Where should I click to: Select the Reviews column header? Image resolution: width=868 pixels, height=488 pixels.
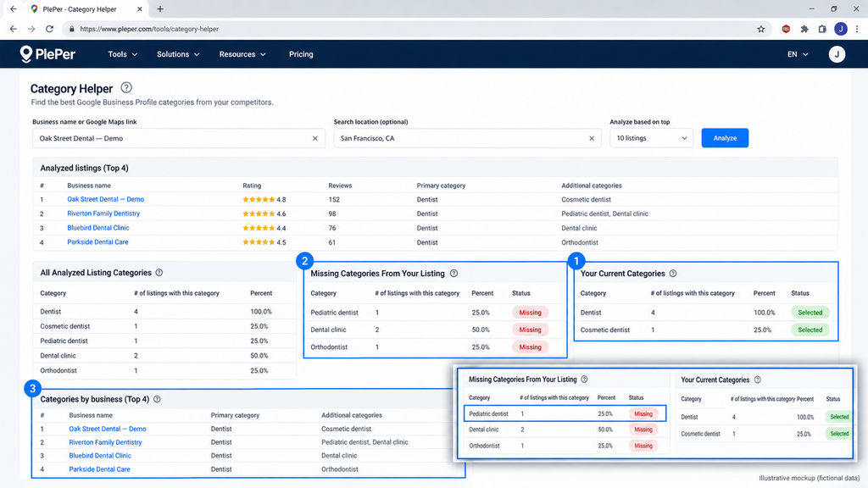point(340,186)
